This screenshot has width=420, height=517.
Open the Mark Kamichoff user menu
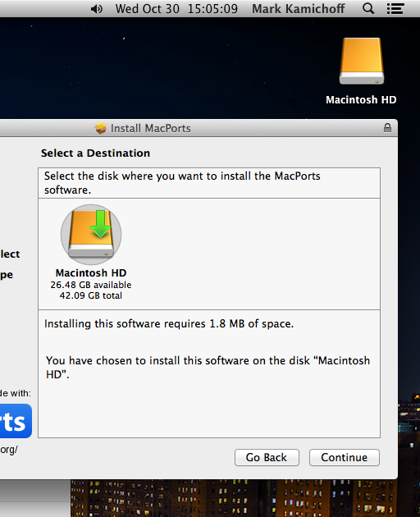point(299,9)
